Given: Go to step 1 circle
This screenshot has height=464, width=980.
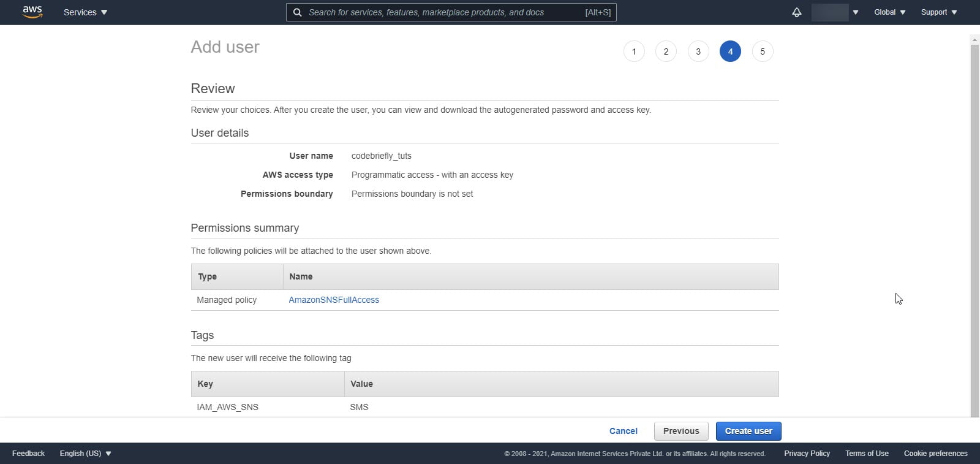Looking at the screenshot, I should click(x=634, y=51).
